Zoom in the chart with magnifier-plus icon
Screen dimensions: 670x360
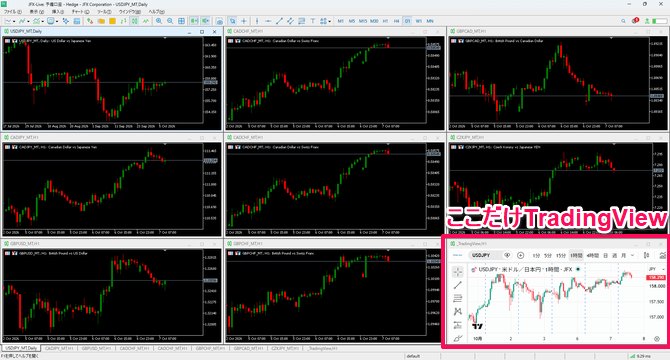tap(159, 21)
